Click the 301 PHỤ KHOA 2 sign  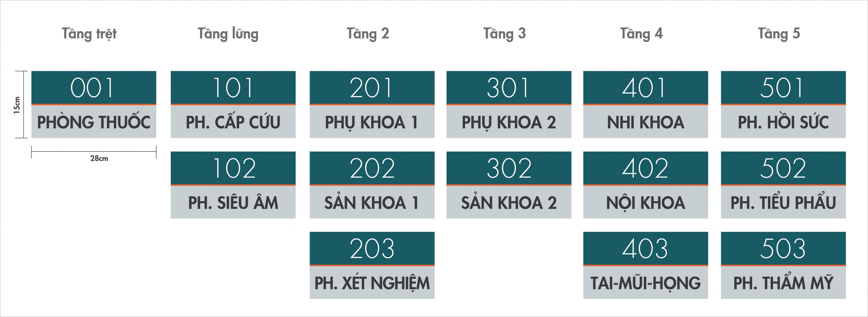[509, 105]
